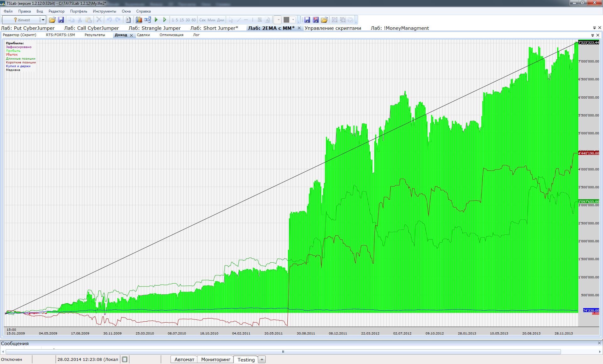Viewport: 603px width, 364px height.
Task: Toggle the 15-minute interval button
Action: pos(182,20)
